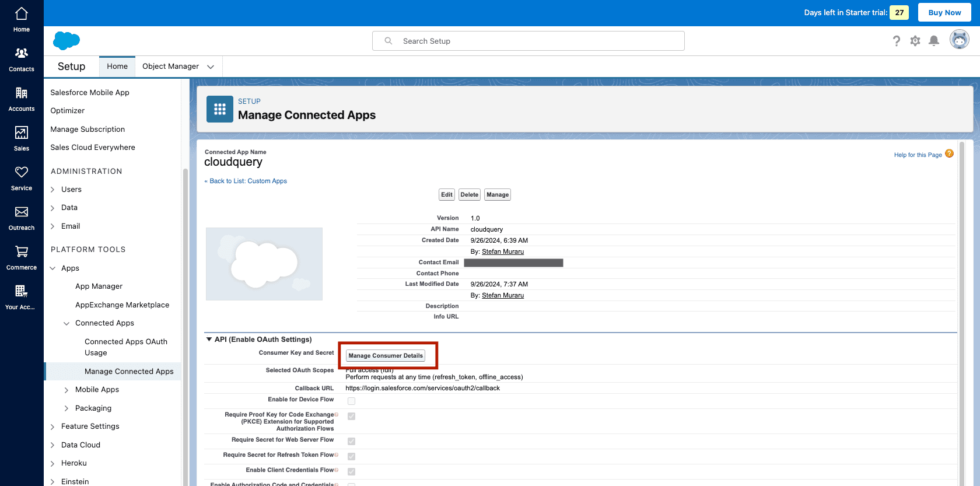Screen dimensions: 980x486
Task: Click the search magnifier icon
Action: (388, 41)
